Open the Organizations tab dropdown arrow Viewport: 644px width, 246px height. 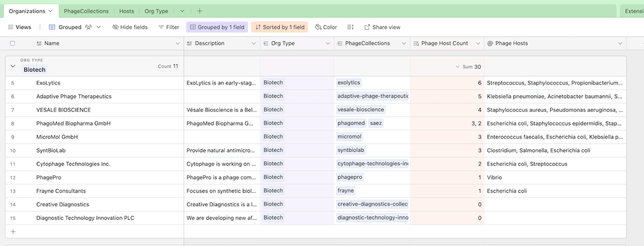pyautogui.click(x=50, y=11)
